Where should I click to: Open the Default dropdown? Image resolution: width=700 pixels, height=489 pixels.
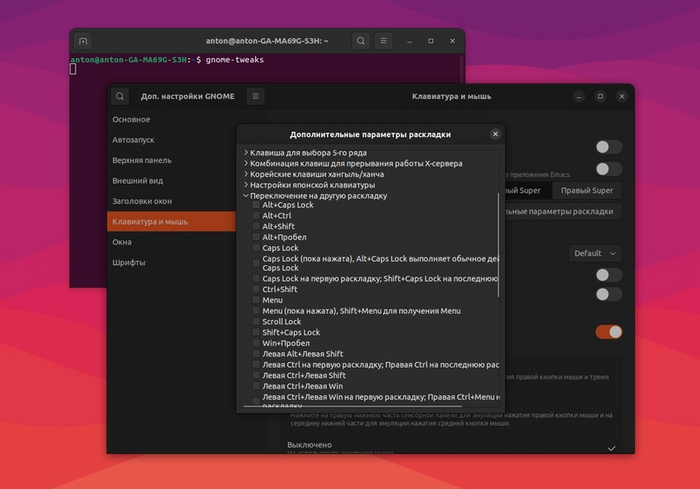point(595,254)
